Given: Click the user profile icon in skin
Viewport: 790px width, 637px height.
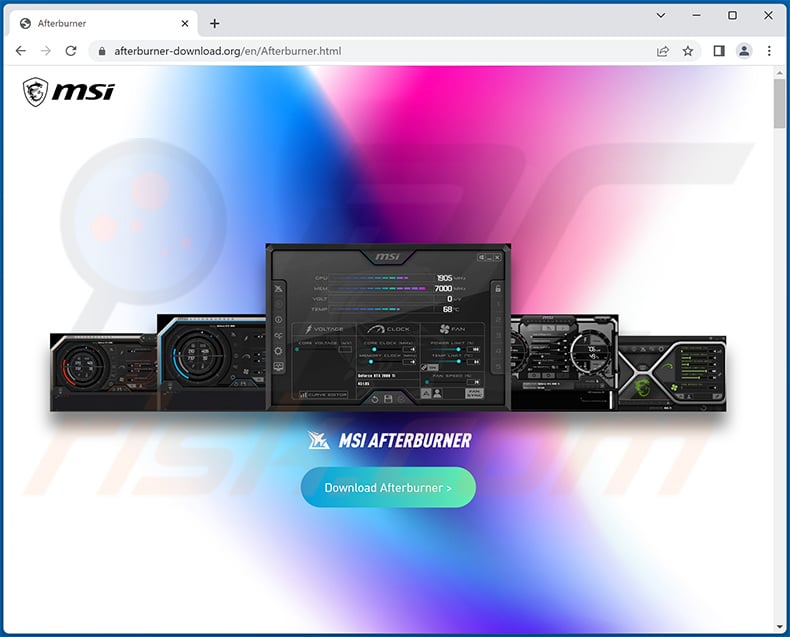Looking at the screenshot, I should (x=437, y=393).
